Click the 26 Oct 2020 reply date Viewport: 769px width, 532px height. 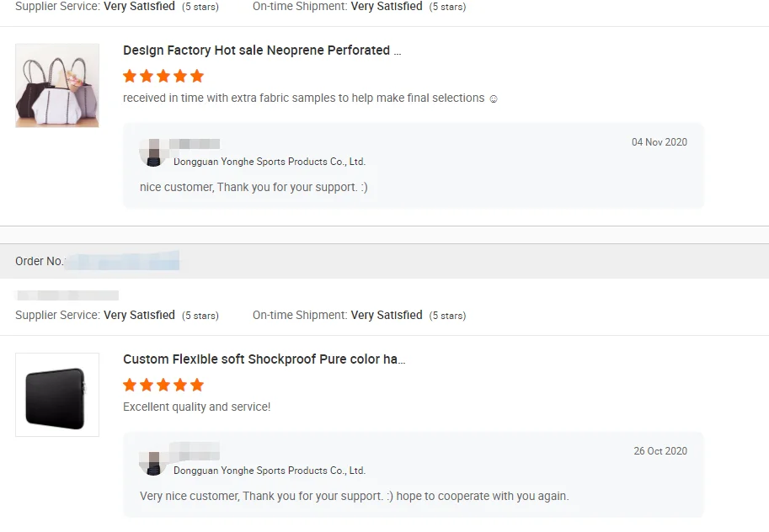click(x=660, y=451)
